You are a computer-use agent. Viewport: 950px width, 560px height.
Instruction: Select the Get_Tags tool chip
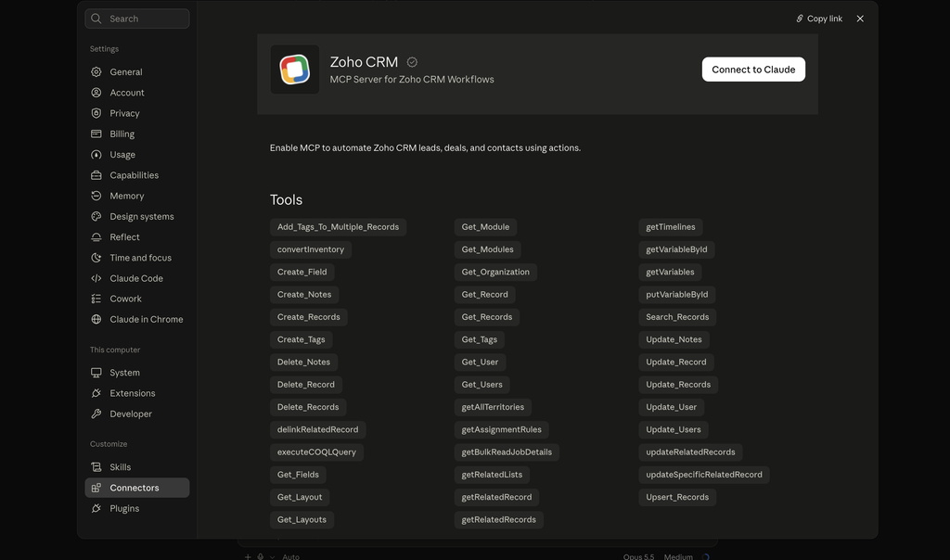480,339
